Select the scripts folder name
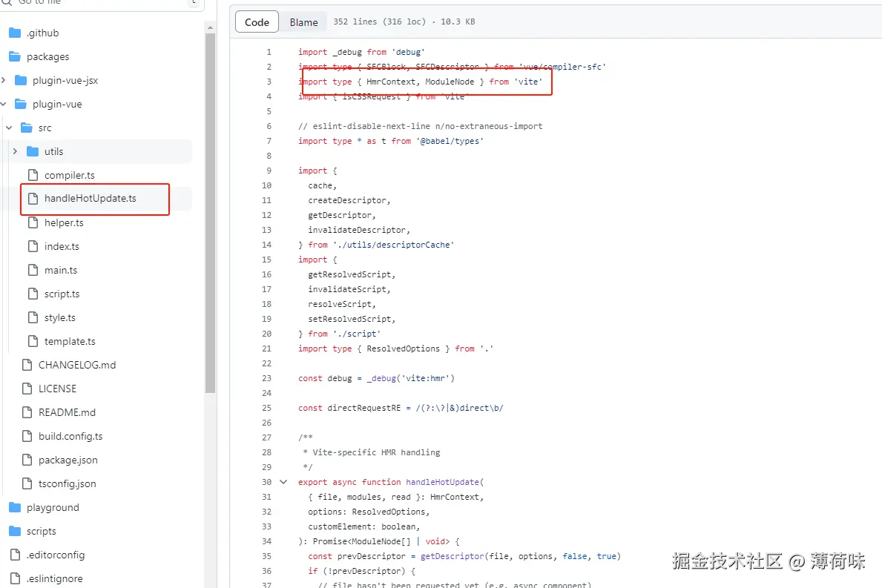The width and height of the screenshot is (882, 588). tap(41, 531)
